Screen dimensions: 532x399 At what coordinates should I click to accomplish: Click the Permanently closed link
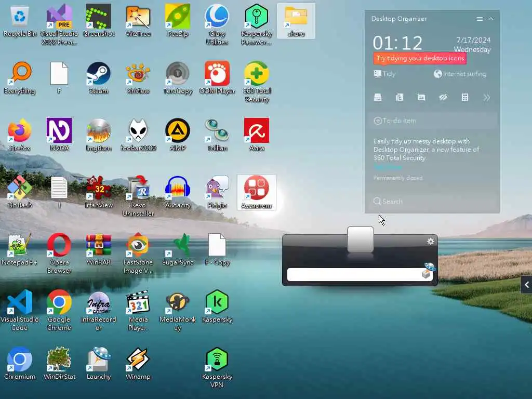pos(397,178)
